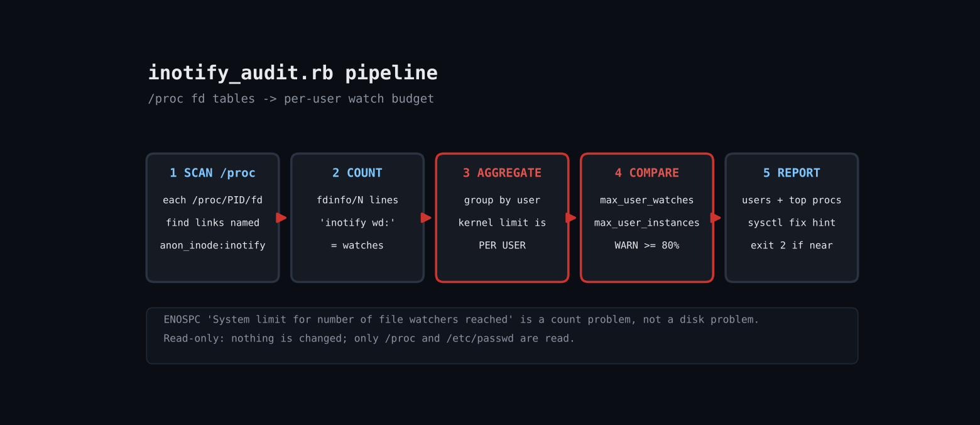
Task: Click the text 'anon_inode:inotify'
Action: click(x=213, y=245)
